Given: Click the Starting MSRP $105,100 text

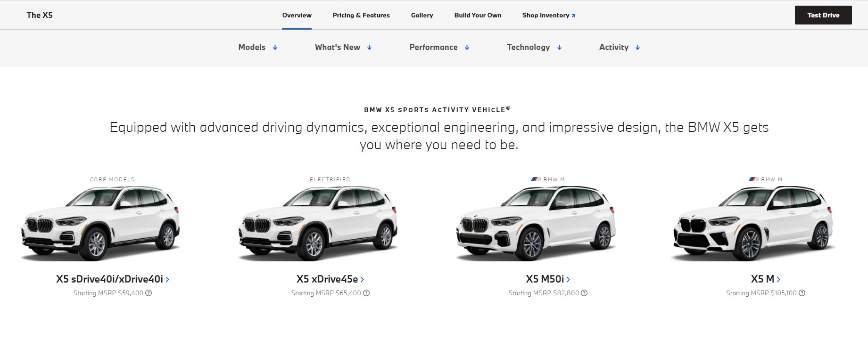Looking at the screenshot, I should coord(761,293).
